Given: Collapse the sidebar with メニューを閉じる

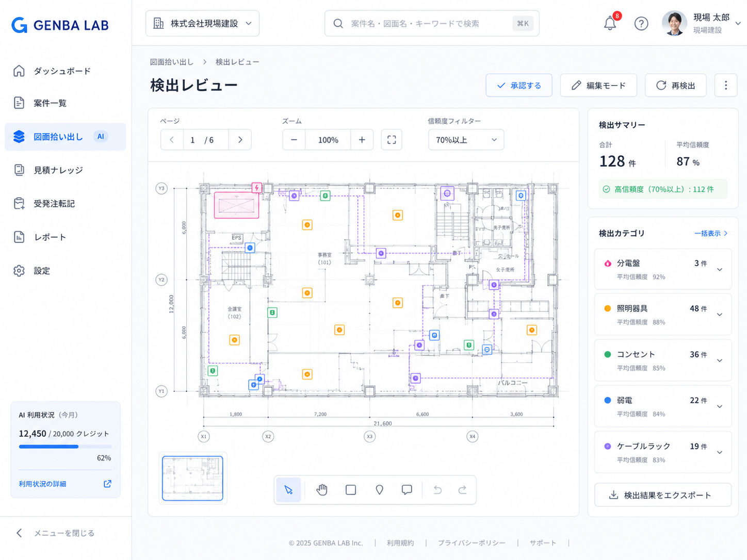Looking at the screenshot, I should point(55,533).
